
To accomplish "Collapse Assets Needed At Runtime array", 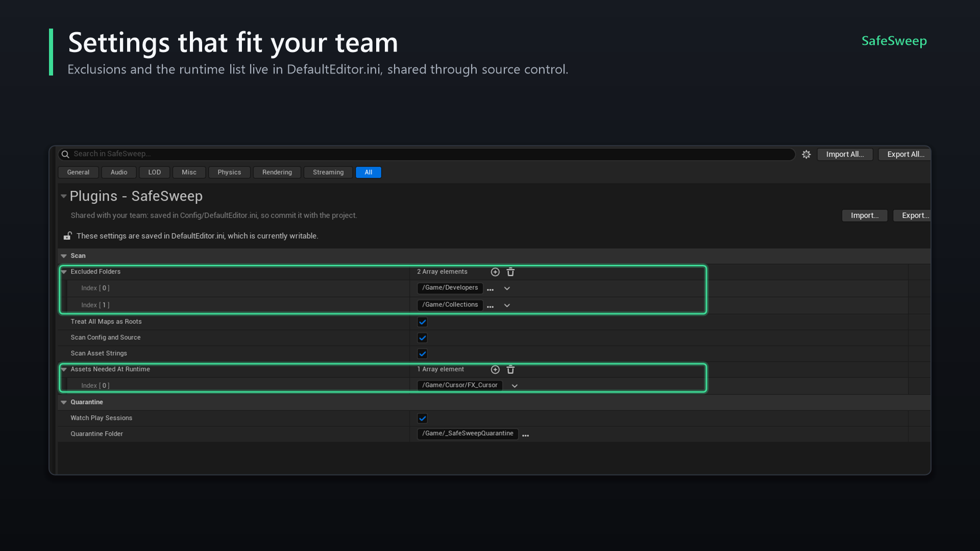I will pyautogui.click(x=64, y=369).
